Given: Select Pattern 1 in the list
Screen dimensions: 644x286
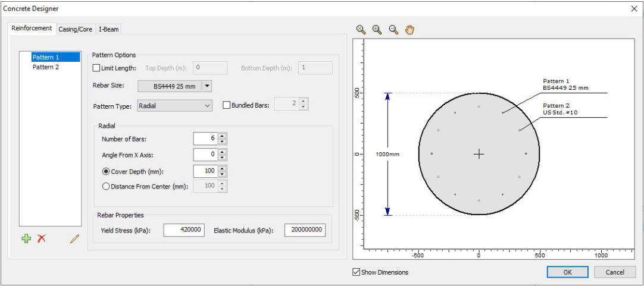Looking at the screenshot, I should tap(55, 57).
